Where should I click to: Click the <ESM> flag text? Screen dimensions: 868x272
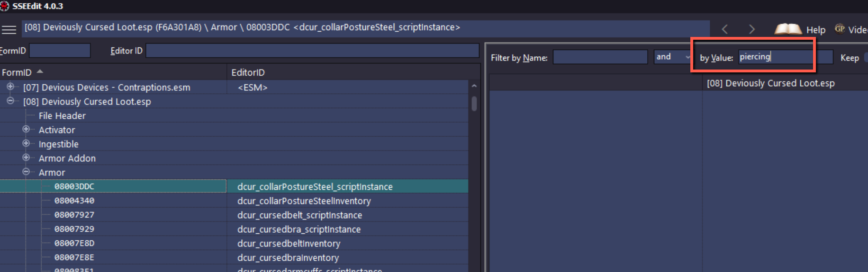click(253, 88)
